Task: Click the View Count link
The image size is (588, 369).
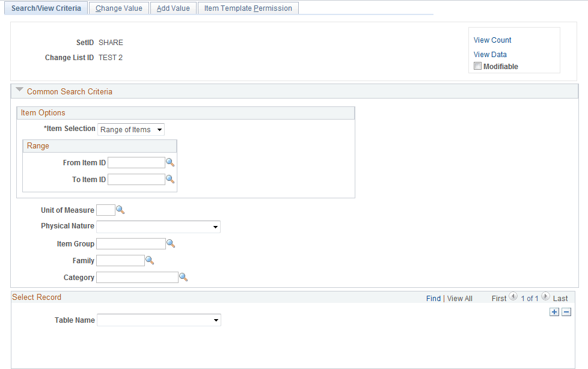Action: (x=492, y=40)
